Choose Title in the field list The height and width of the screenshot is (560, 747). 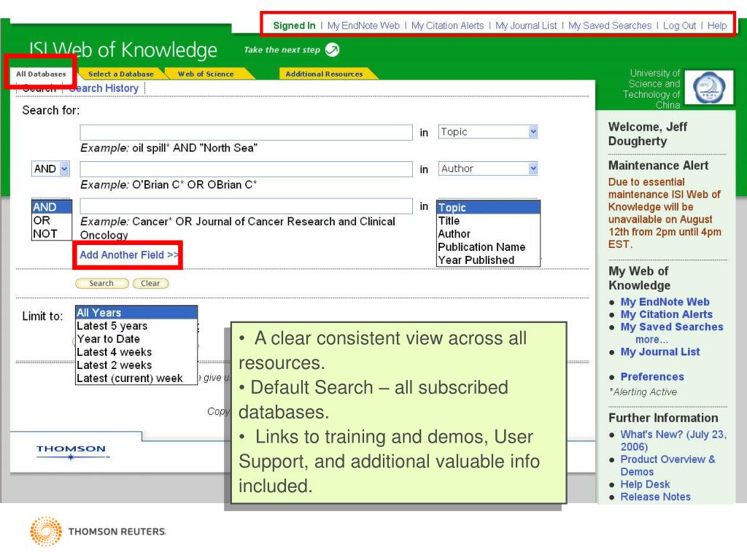[x=488, y=221]
